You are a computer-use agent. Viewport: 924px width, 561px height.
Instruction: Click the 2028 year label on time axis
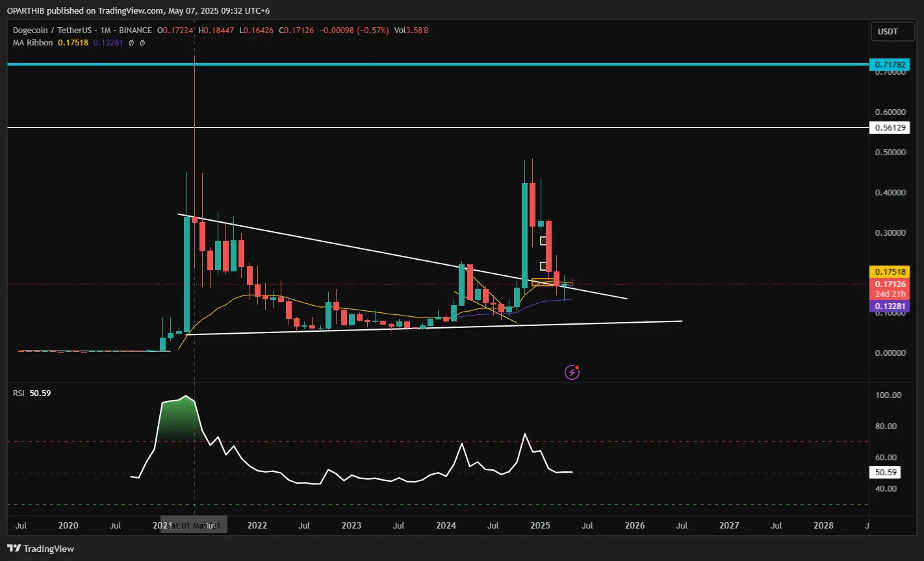(823, 525)
